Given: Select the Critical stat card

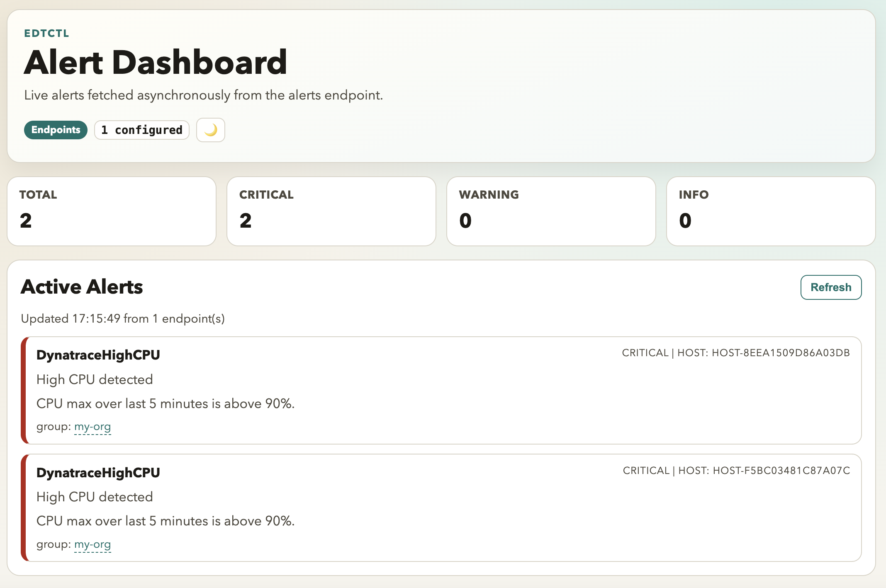Looking at the screenshot, I should pos(331,211).
